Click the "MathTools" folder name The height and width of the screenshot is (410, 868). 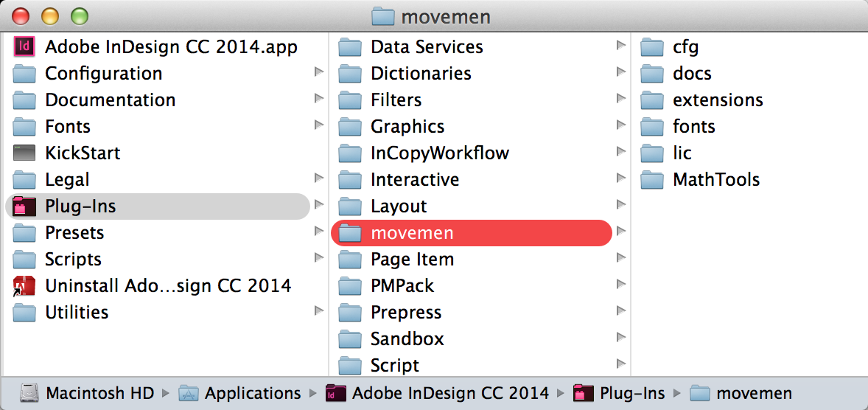716,179
